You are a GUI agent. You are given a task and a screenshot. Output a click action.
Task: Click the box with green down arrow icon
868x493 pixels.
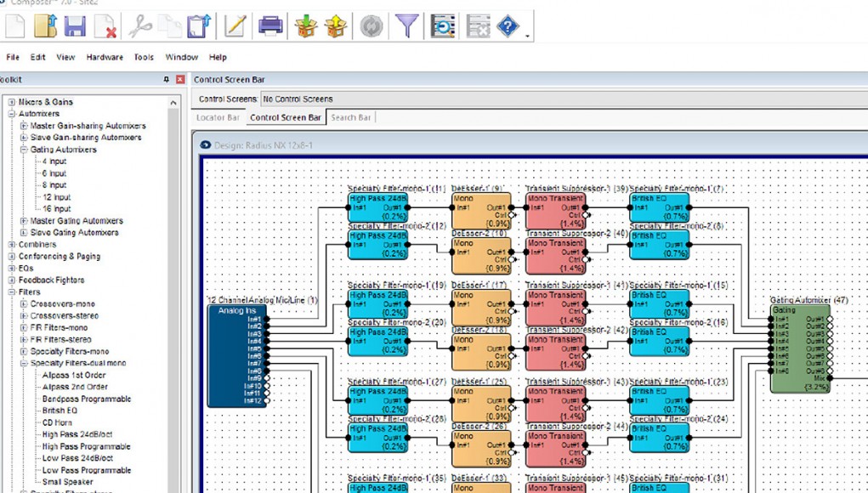306,26
